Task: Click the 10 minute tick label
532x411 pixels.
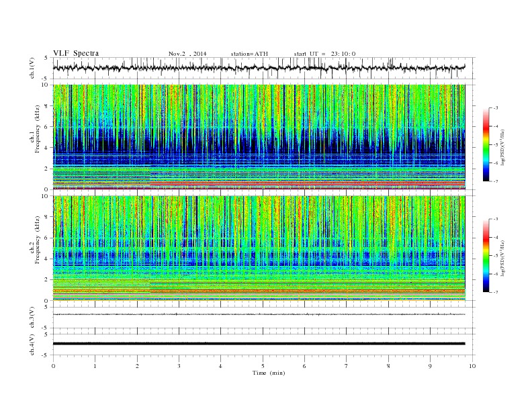Action: (x=472, y=366)
